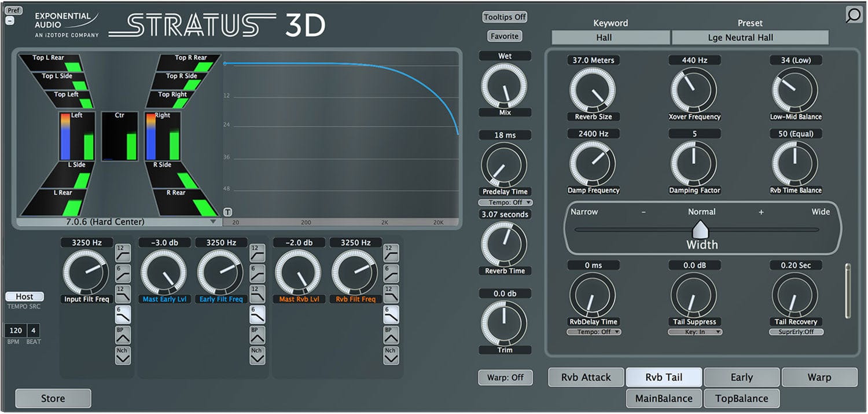Toggle Warp: Off button
Screen dimensions: 868x414
point(505,378)
